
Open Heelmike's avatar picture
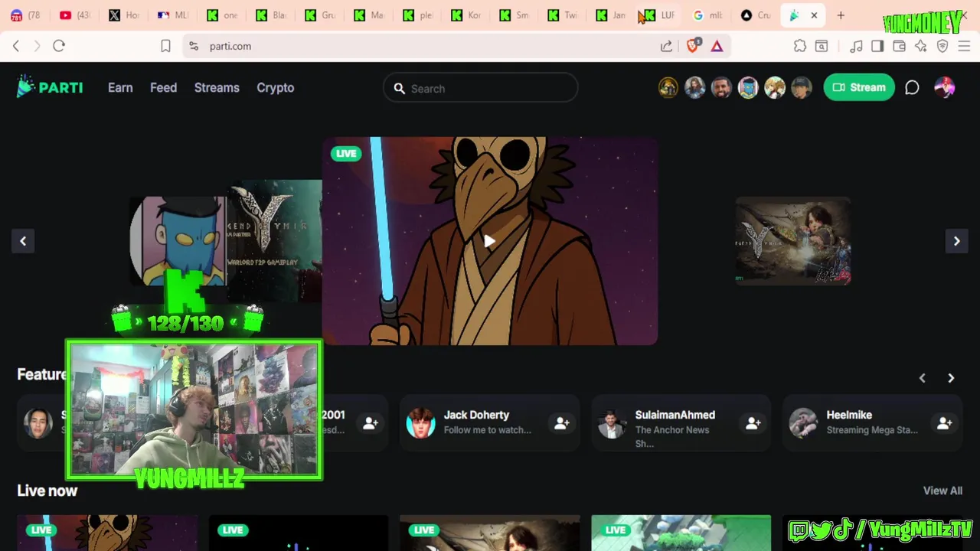(803, 423)
